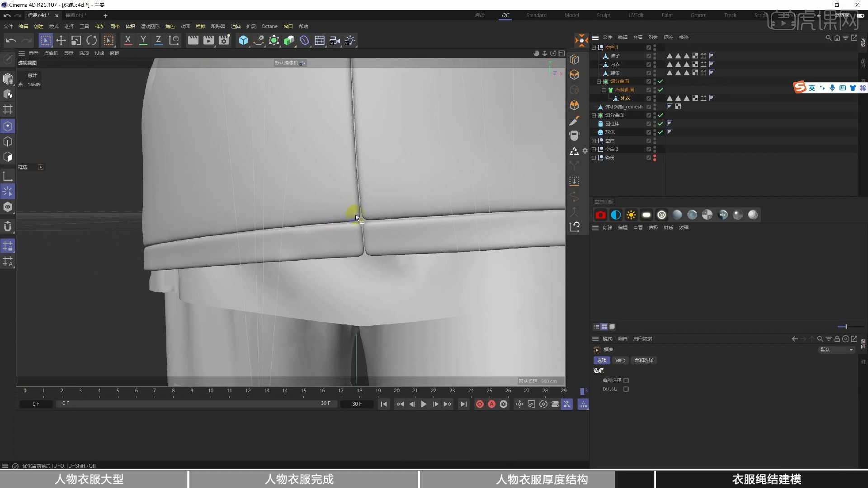Open the Octane menu
868x488 pixels.
269,27
